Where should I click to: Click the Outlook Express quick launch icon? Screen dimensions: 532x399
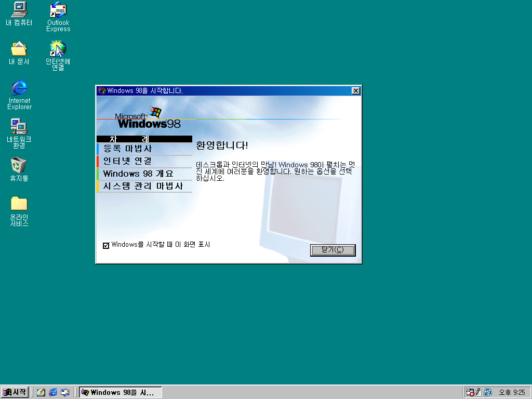tap(65, 392)
